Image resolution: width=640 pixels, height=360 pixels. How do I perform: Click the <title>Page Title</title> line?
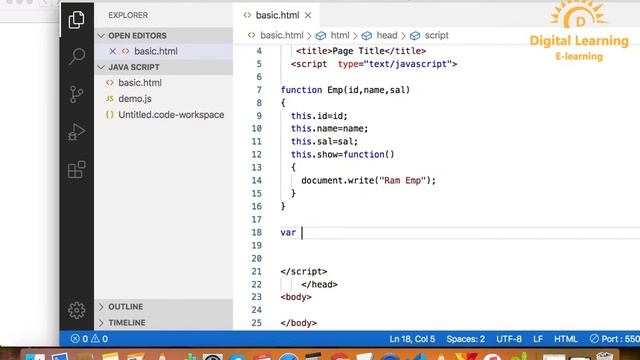pos(361,51)
